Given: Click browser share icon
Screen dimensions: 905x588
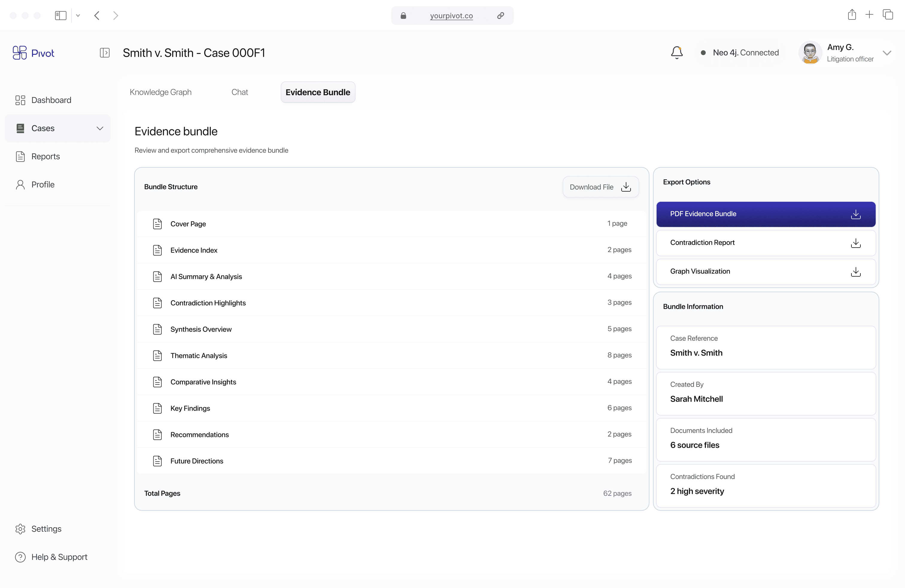Looking at the screenshot, I should (x=852, y=15).
